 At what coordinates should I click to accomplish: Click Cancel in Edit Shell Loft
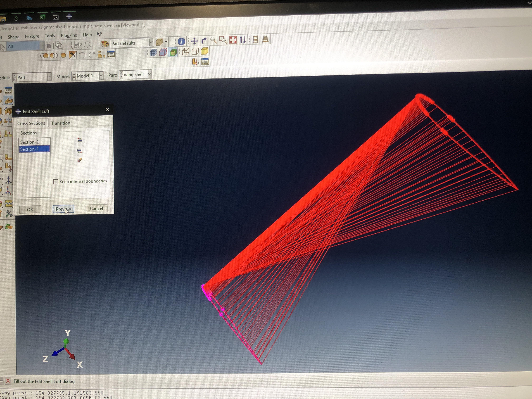(x=96, y=208)
